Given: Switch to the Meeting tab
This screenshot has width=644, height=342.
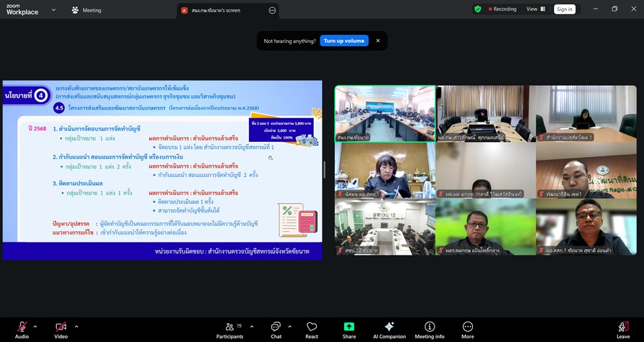Looking at the screenshot, I should 87,11.
